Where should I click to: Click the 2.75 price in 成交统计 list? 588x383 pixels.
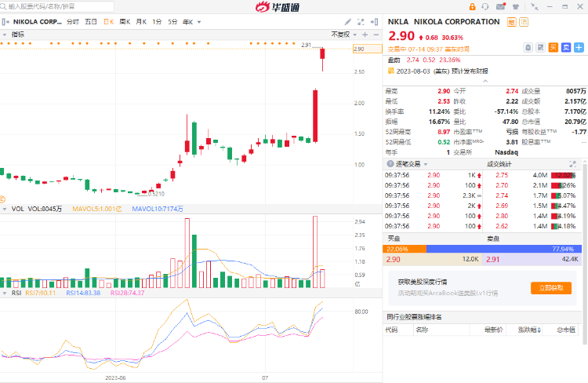[x=502, y=175]
